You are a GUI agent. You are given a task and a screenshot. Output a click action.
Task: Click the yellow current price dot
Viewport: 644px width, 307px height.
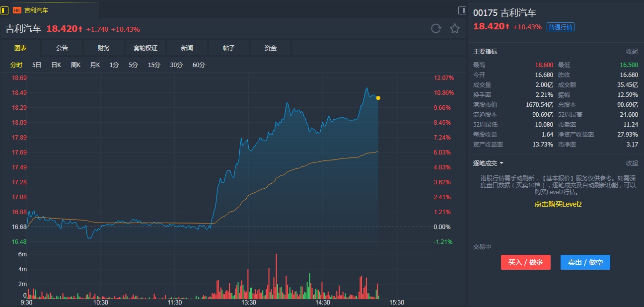[378, 98]
